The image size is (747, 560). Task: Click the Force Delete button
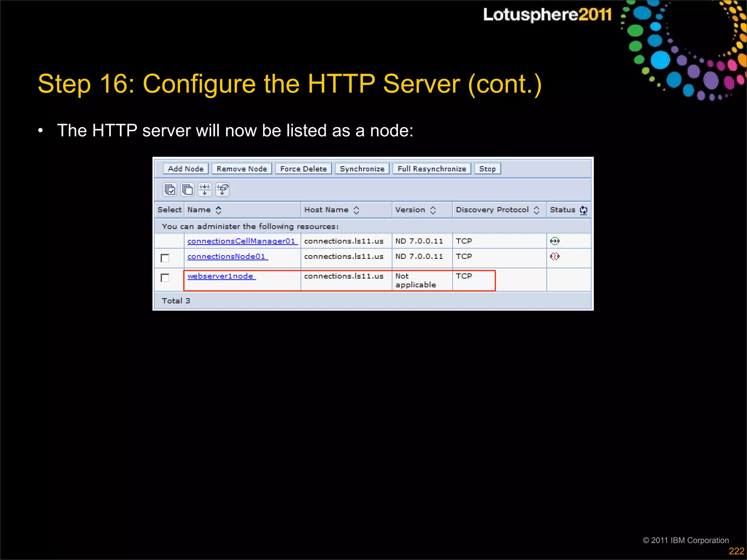(303, 169)
